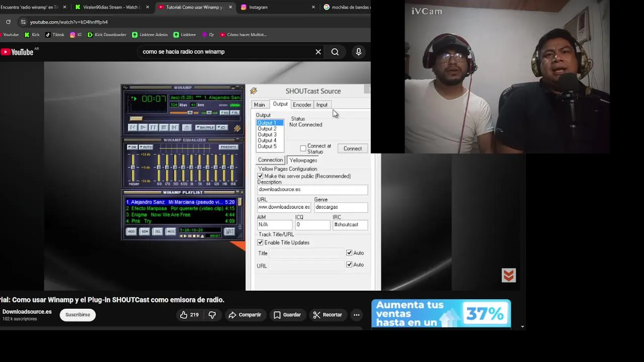Screen dimensions: 644x362
Task: Open playlist ADD menu
Action: tap(131, 231)
